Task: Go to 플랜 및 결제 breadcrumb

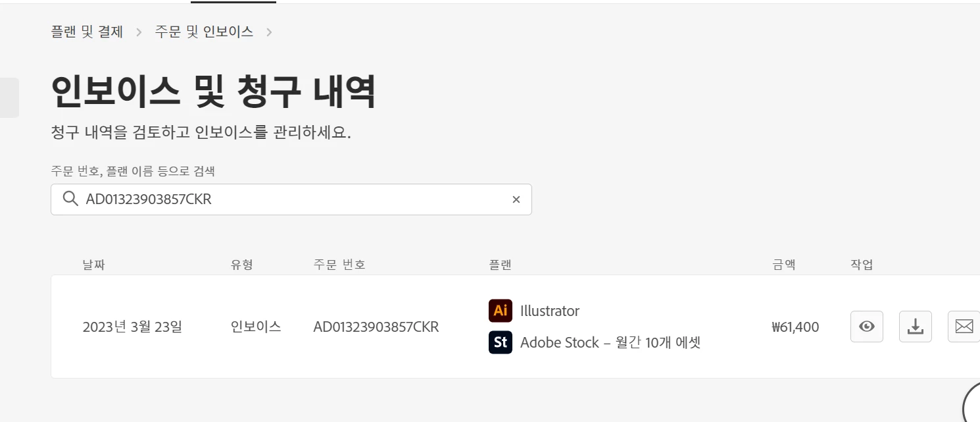Action: click(87, 32)
